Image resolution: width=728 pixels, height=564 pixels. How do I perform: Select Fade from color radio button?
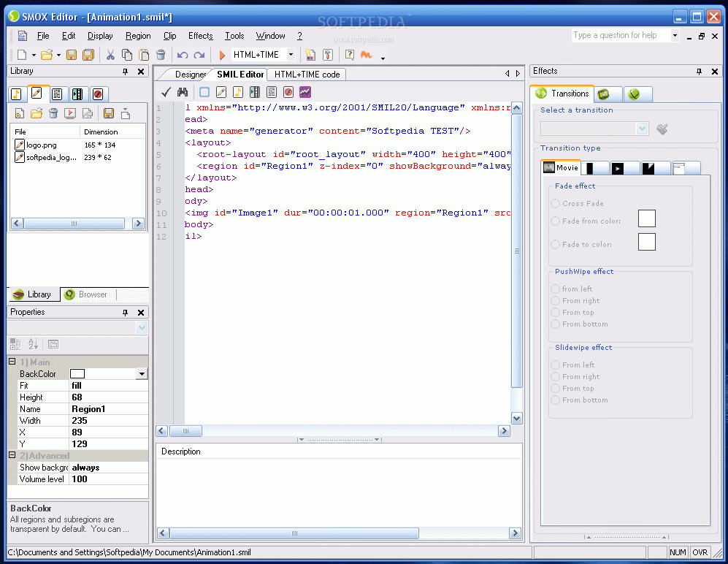[555, 221]
